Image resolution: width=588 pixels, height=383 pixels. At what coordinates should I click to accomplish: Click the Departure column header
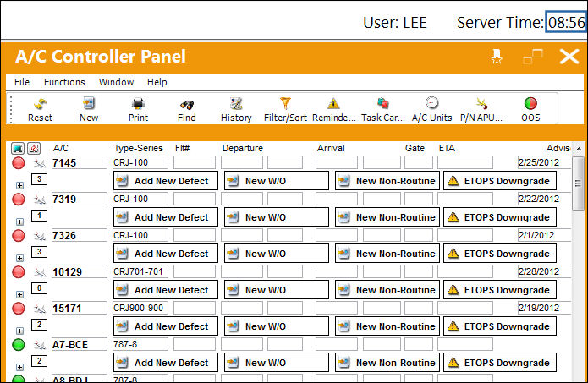[x=243, y=149]
